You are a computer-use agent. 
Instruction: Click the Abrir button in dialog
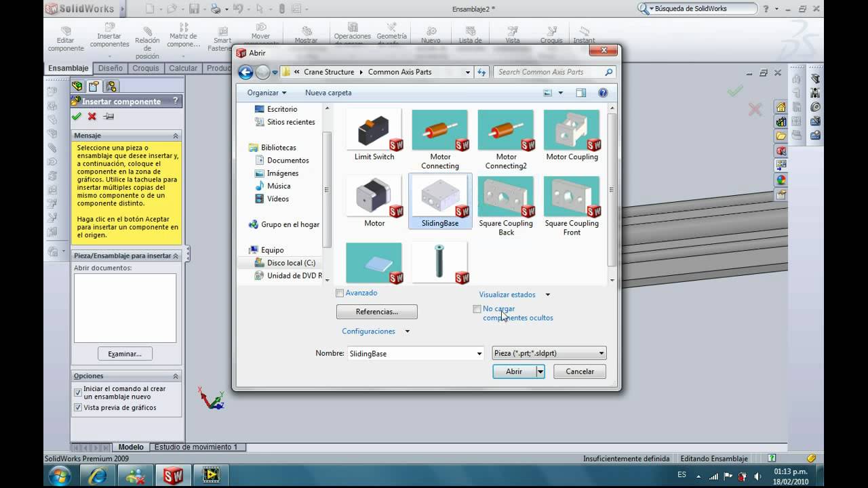pyautogui.click(x=514, y=371)
